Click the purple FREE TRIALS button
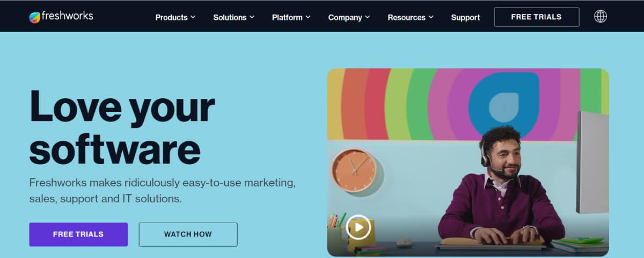The width and height of the screenshot is (644, 258). click(x=78, y=234)
